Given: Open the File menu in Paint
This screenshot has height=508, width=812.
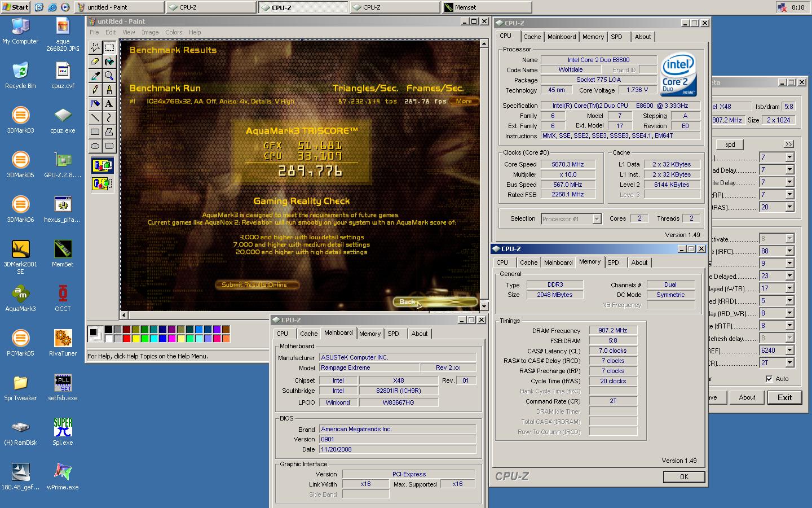Looking at the screenshot, I should point(94,32).
